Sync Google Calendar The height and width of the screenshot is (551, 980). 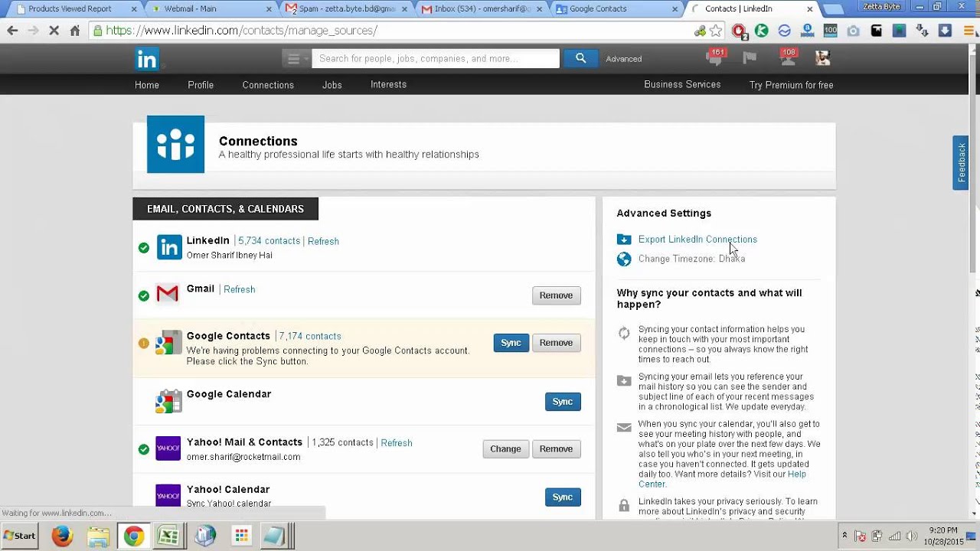pos(563,402)
